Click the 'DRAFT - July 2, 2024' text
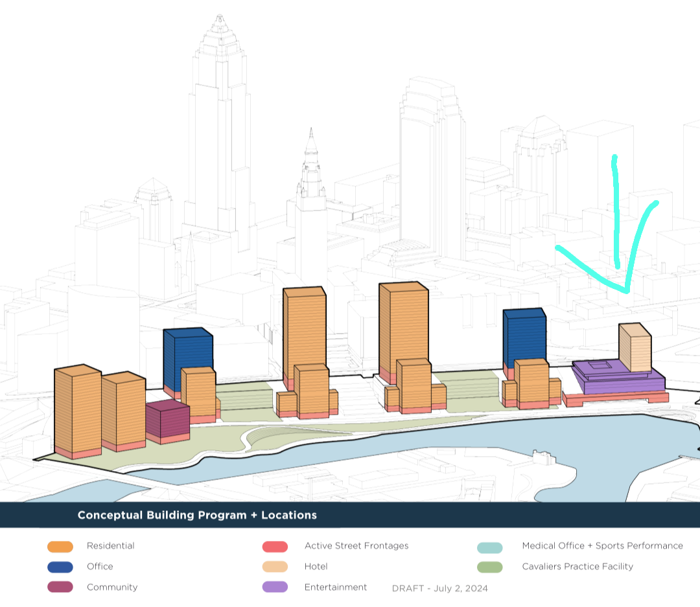The image size is (700, 607). (439, 588)
